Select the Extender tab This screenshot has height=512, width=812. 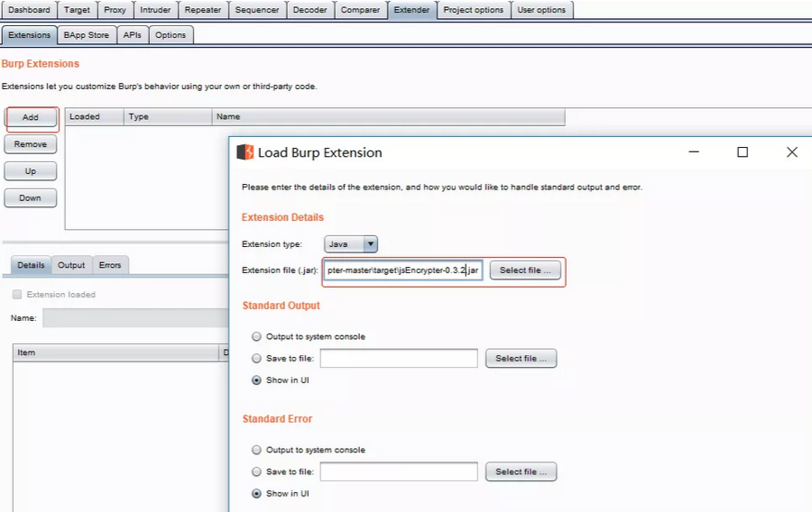[411, 10]
